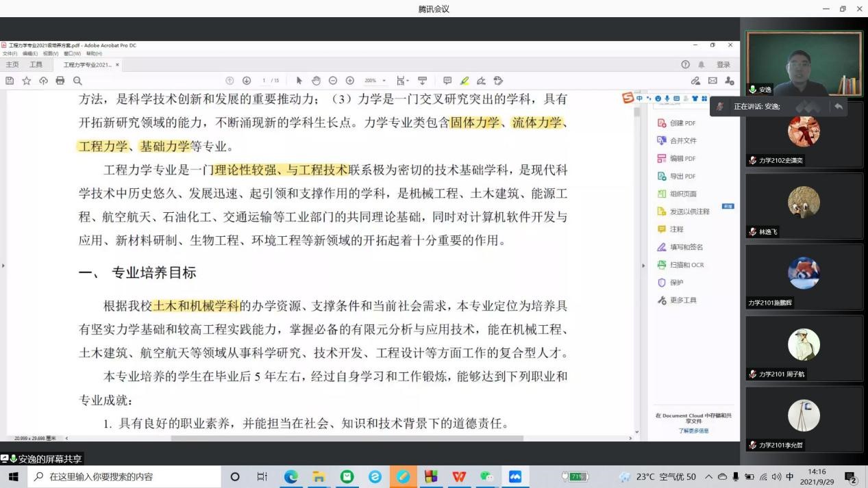868x488 pixels.
Task: Switch to the 工具 tab
Action: 36,65
